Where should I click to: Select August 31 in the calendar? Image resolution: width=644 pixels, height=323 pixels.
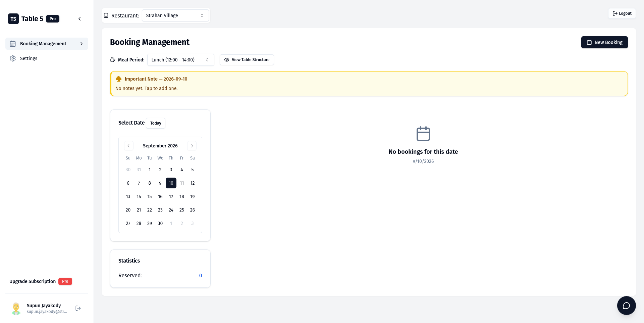[x=139, y=170]
